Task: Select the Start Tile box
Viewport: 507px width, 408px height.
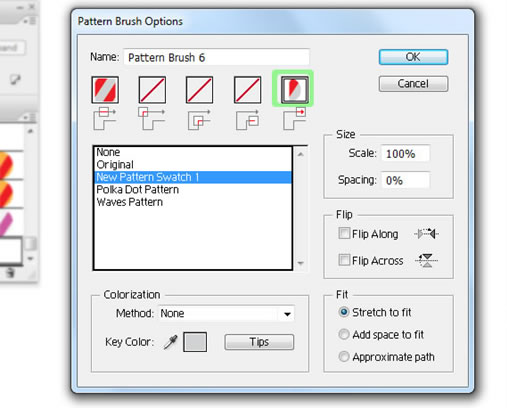Action: click(247, 90)
